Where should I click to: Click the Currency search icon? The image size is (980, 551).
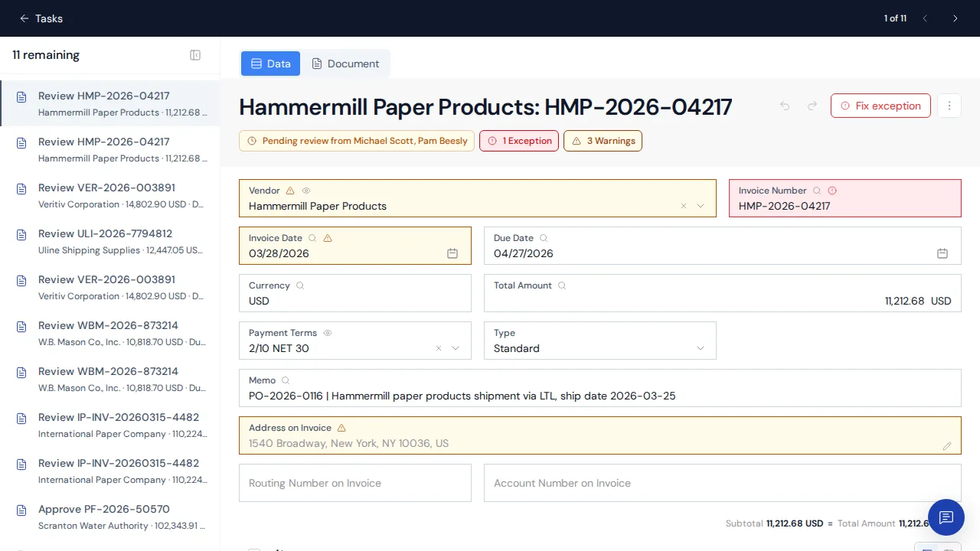[x=300, y=285]
